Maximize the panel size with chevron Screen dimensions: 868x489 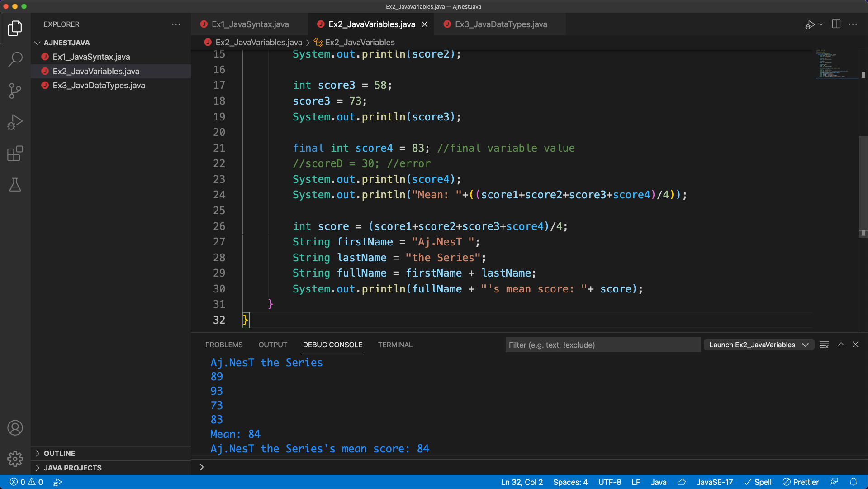click(x=841, y=345)
